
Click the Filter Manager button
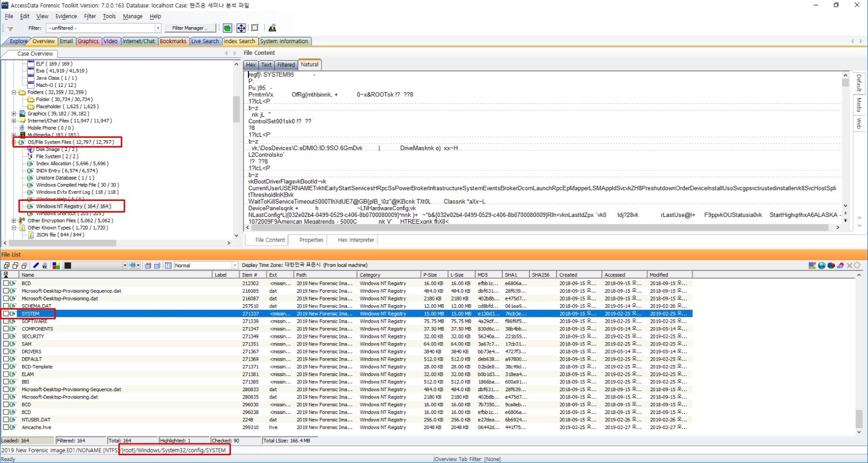click(190, 28)
